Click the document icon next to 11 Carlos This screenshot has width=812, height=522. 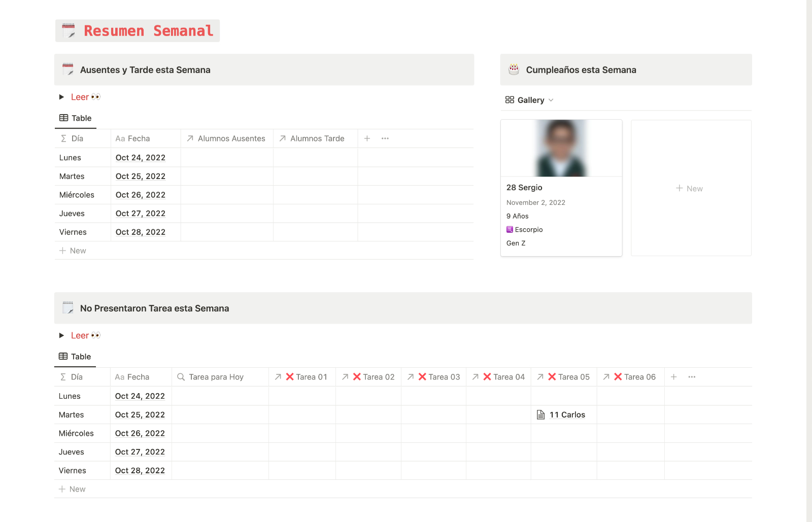coord(541,415)
